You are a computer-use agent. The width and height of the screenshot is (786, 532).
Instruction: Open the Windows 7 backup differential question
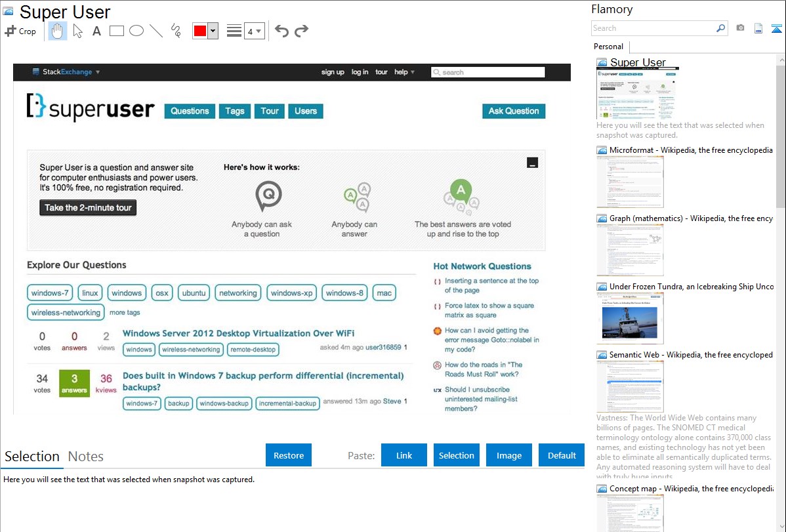point(263,381)
